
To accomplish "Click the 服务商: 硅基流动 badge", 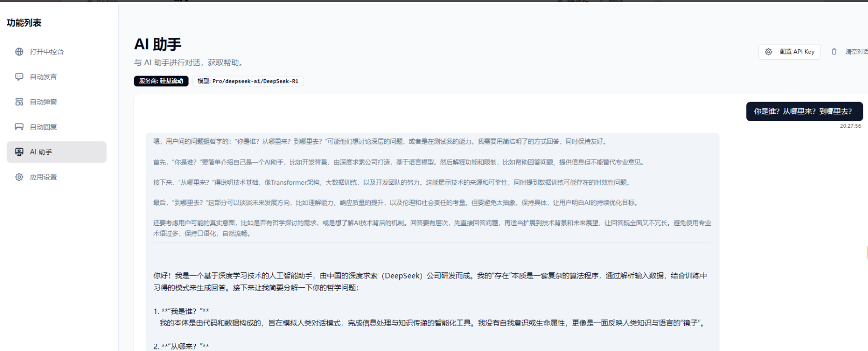I will pyautogui.click(x=161, y=81).
